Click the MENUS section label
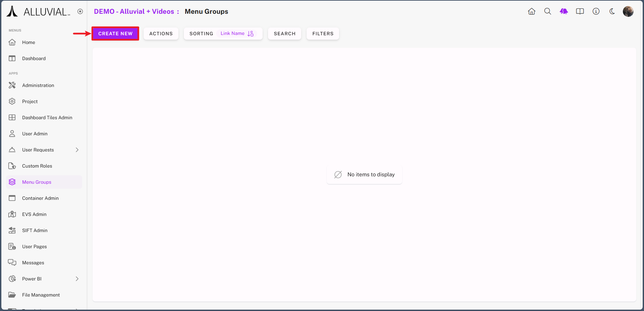Screen dimensions: 644x311 15,30
